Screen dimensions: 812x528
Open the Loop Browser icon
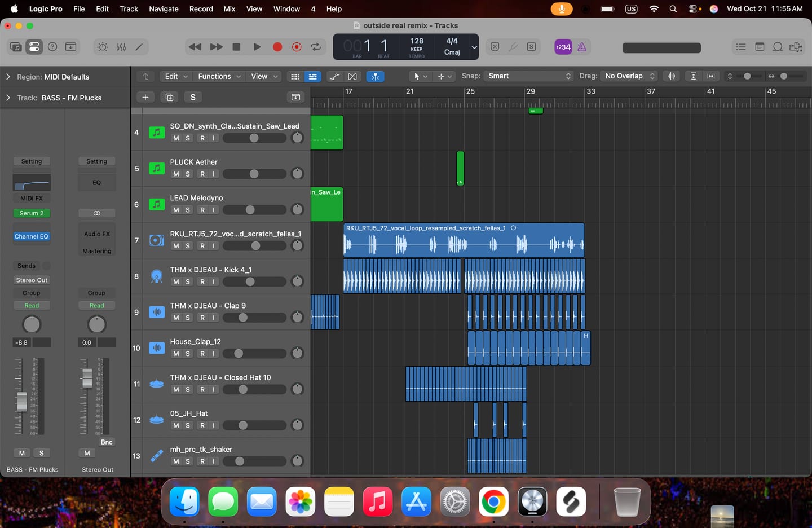(x=778, y=47)
